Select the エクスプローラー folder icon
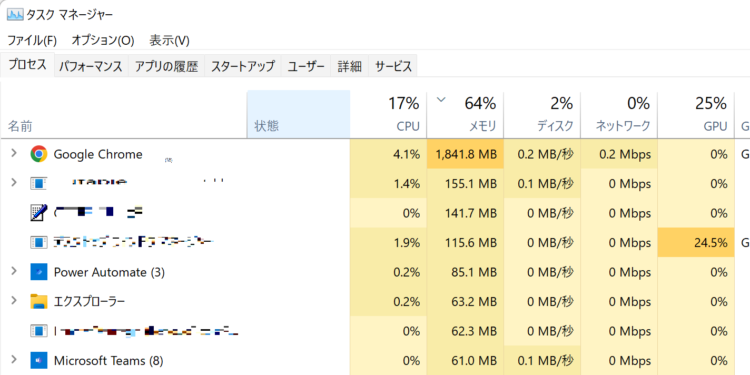750x375 pixels. tap(39, 302)
